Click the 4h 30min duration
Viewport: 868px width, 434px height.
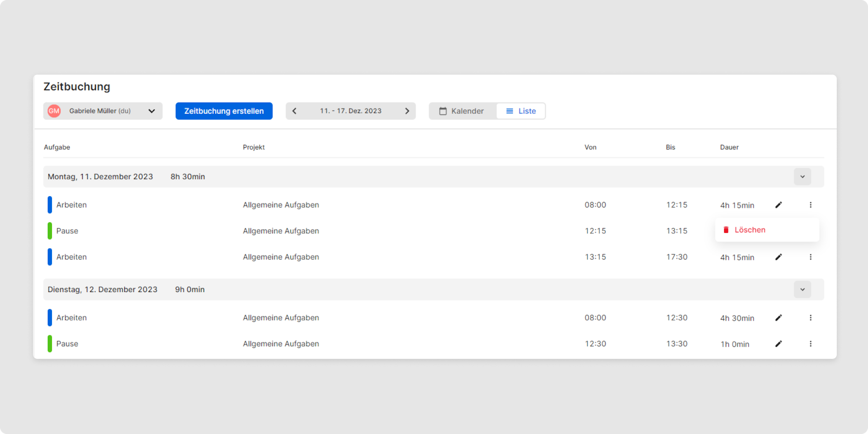pos(737,318)
